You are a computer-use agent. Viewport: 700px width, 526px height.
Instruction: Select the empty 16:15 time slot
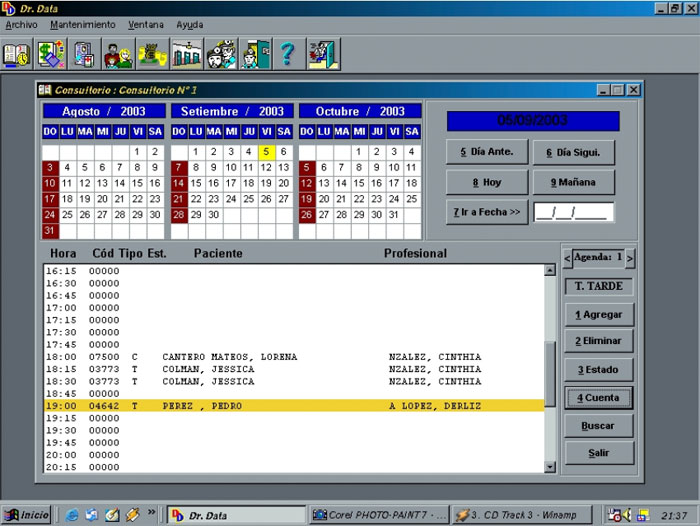click(294, 271)
